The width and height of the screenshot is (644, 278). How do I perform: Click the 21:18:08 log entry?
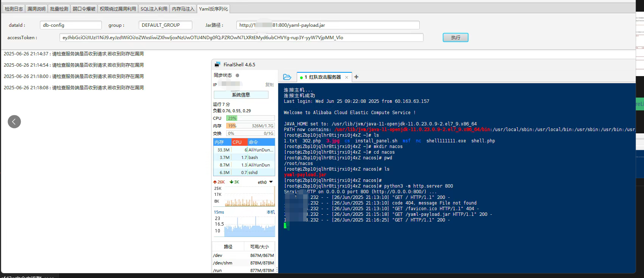tap(74, 88)
